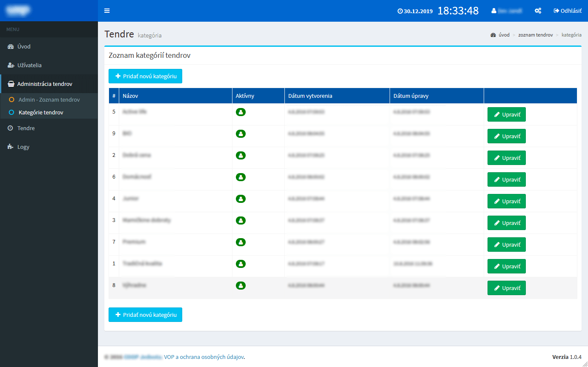Click the Zoznam kategórií tendrov panel title
Viewport: 588px width, 367px height.
coord(149,55)
